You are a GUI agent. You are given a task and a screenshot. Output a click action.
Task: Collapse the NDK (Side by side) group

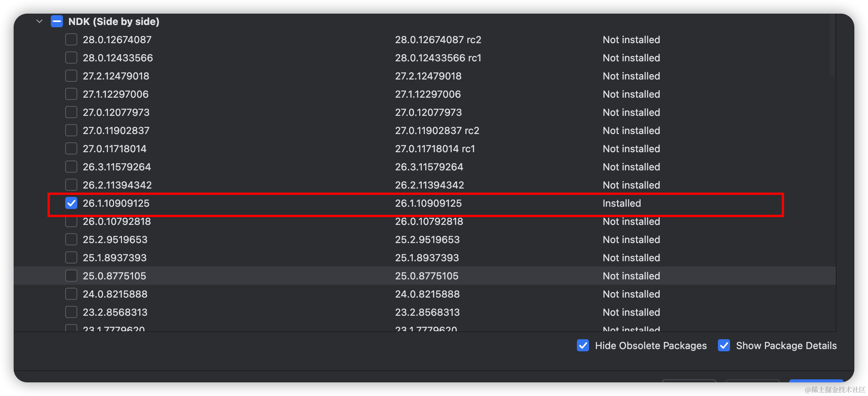tap(39, 21)
